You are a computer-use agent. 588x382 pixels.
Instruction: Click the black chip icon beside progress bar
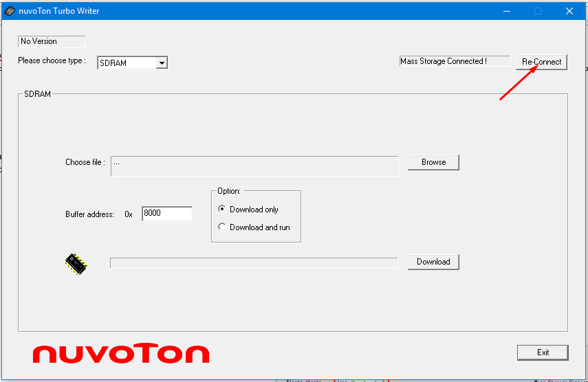[76, 264]
